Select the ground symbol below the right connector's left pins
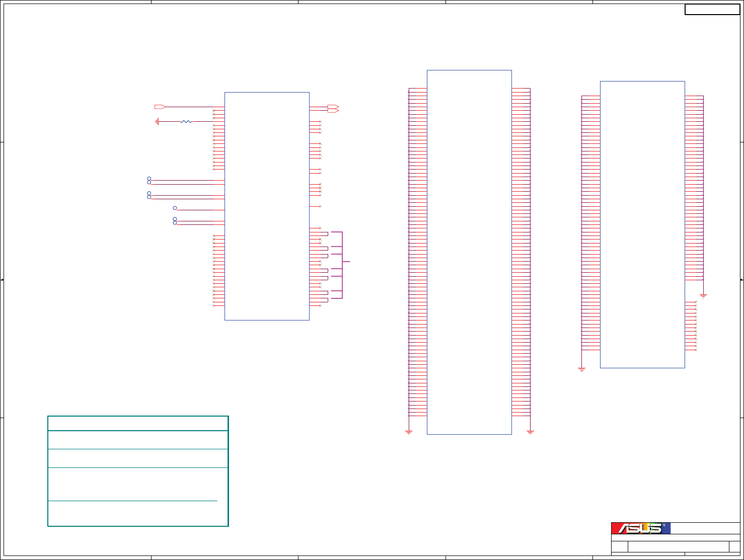The height and width of the screenshot is (560, 744). (x=582, y=370)
